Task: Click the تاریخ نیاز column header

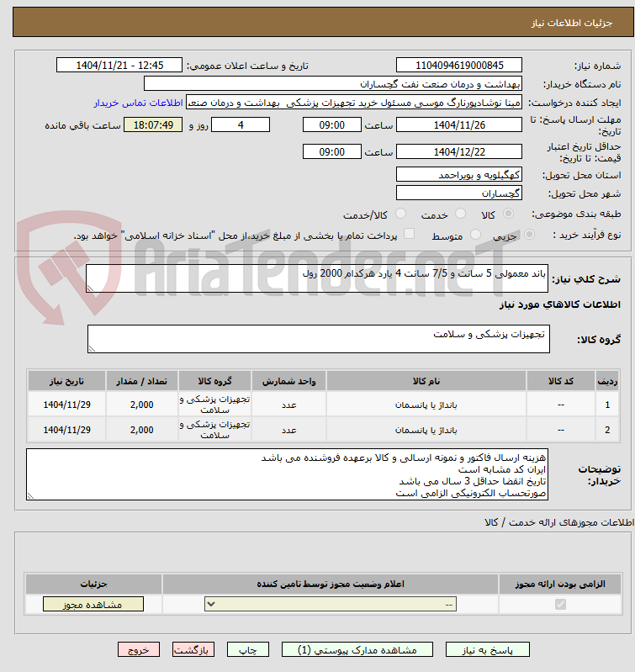Action: [66, 381]
